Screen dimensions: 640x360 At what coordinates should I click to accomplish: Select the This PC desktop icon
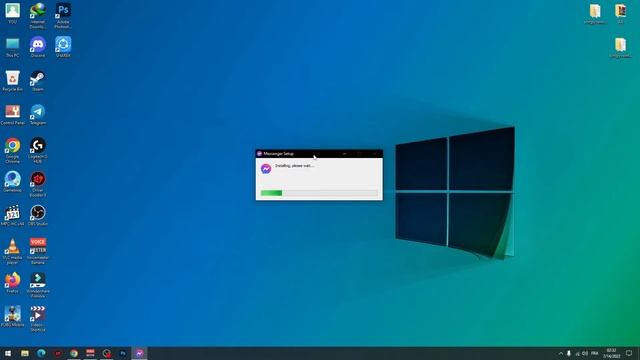pyautogui.click(x=12, y=47)
